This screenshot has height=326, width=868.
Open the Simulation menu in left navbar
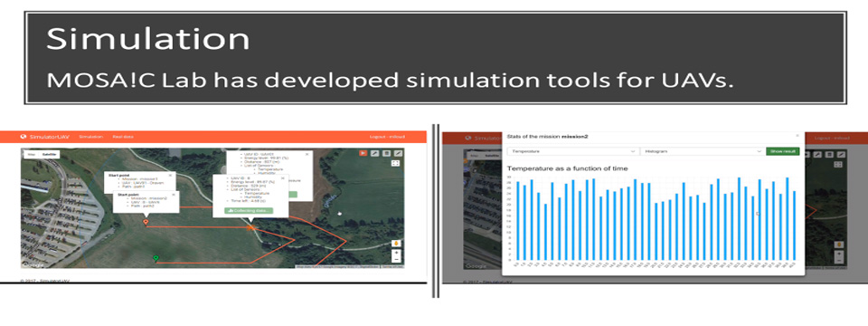(x=90, y=137)
